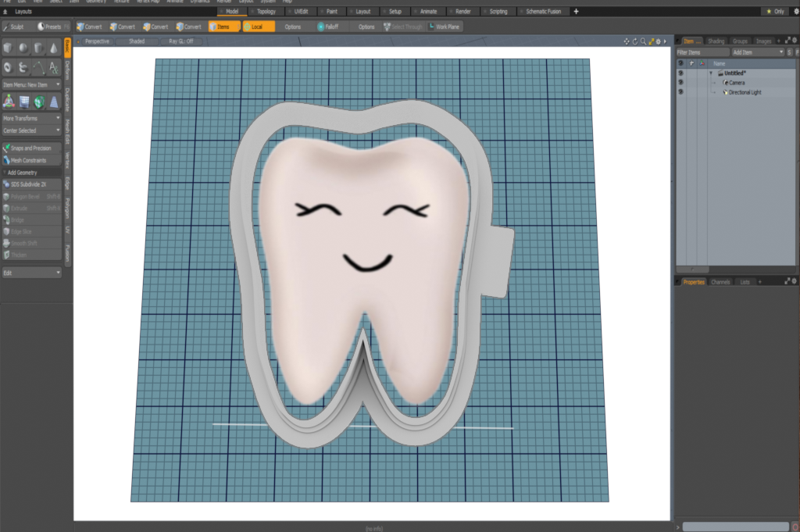This screenshot has height=532, width=800.
Task: Add a new layout tab with plus
Action: click(x=576, y=11)
